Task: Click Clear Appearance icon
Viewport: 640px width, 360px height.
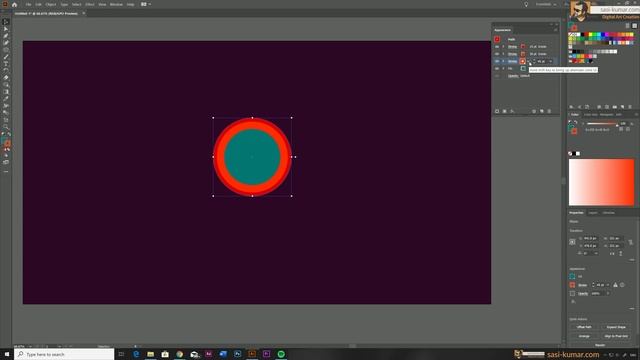Action: coord(534,111)
